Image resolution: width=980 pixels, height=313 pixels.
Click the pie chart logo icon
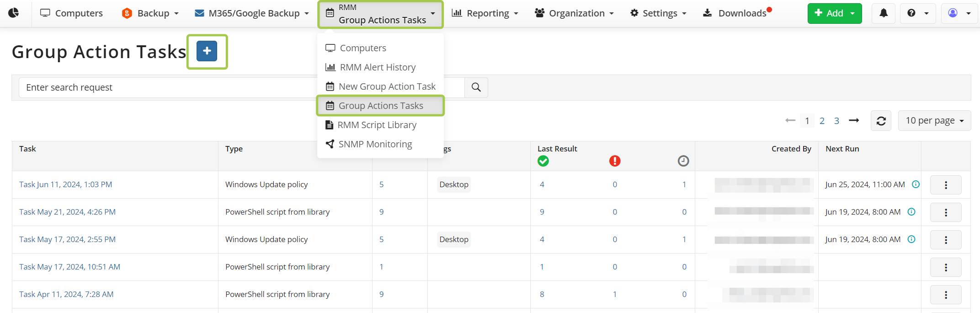click(x=14, y=13)
